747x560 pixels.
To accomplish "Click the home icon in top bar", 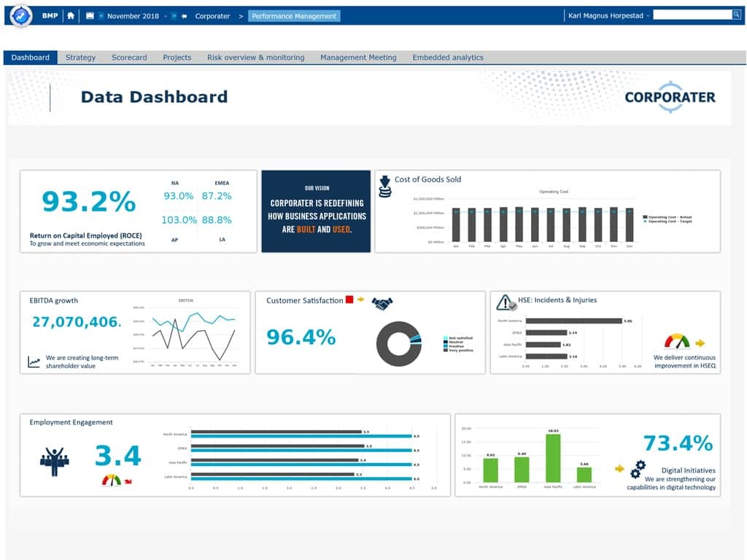I will click(x=71, y=15).
